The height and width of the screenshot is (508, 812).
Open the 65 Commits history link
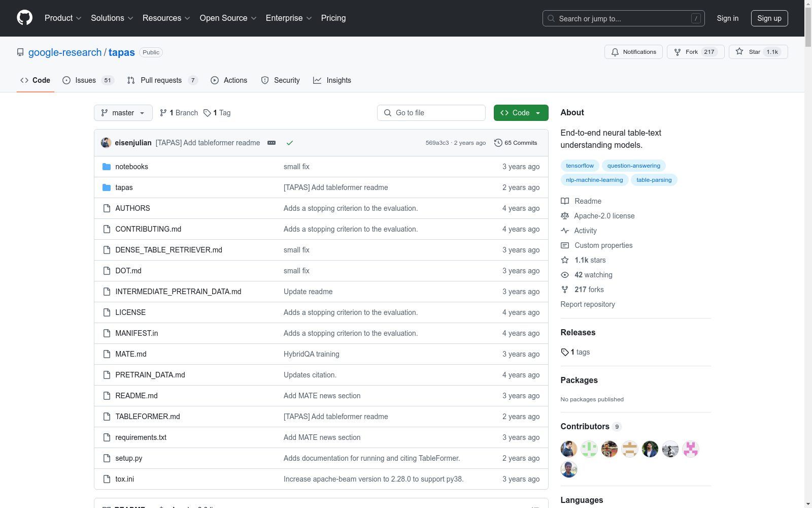516,143
